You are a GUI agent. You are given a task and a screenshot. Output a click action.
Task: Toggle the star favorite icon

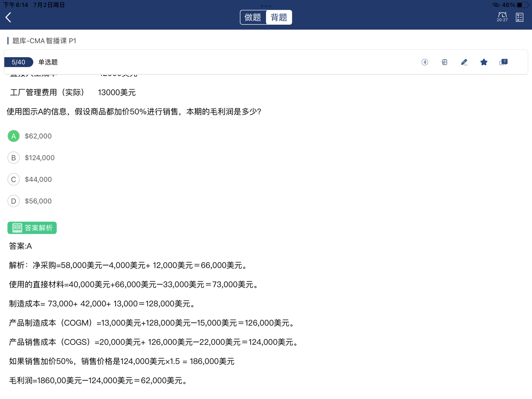click(x=484, y=62)
